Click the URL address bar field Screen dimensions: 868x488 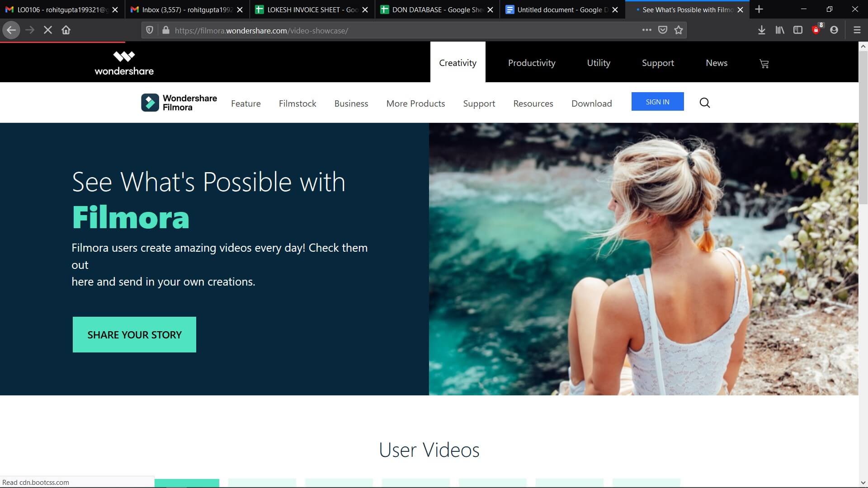[398, 30]
